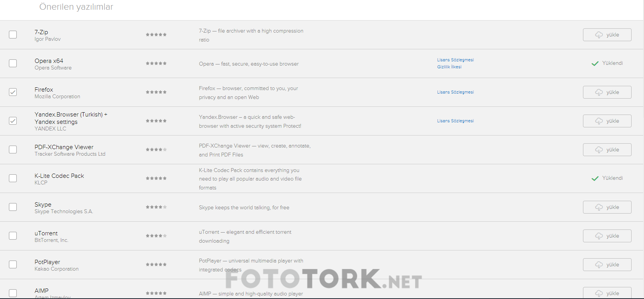The height and width of the screenshot is (299, 644).
Task: Click yükle button for PDF-XChange Viewer
Action: [607, 149]
